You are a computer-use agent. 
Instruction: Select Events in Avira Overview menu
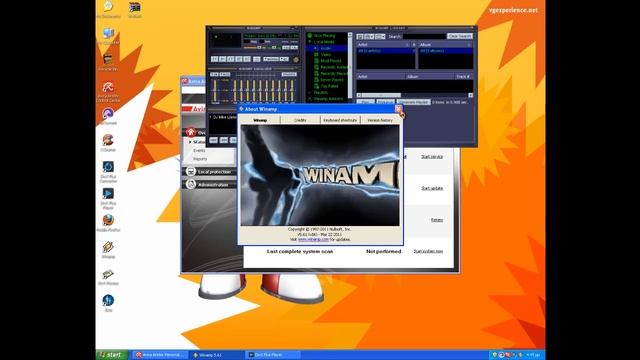[x=199, y=150]
